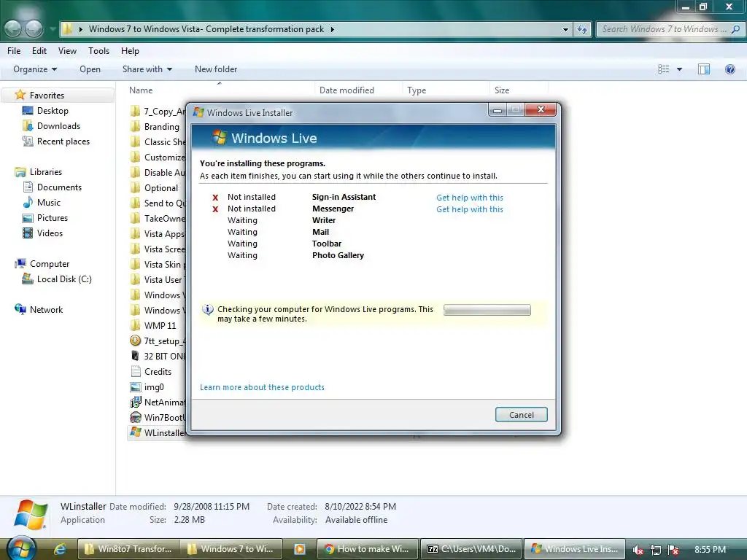
Task: Select the Credits text file icon
Action: tap(135, 371)
